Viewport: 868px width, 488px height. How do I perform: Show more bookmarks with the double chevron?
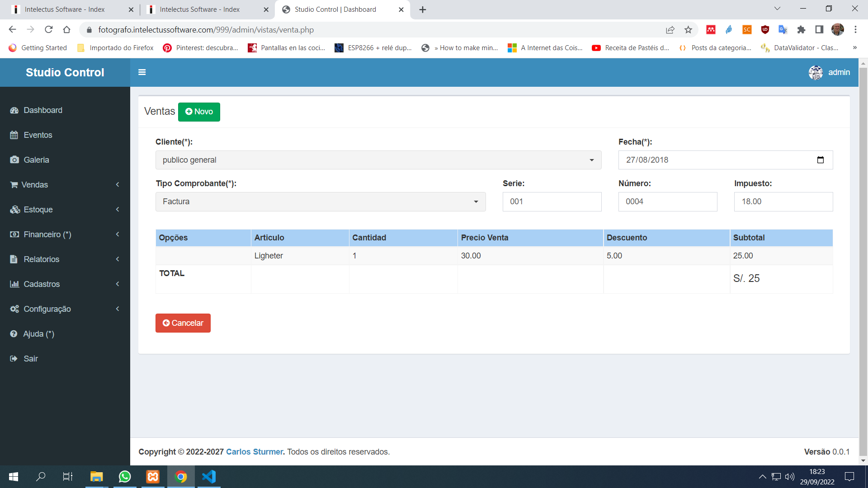click(854, 48)
